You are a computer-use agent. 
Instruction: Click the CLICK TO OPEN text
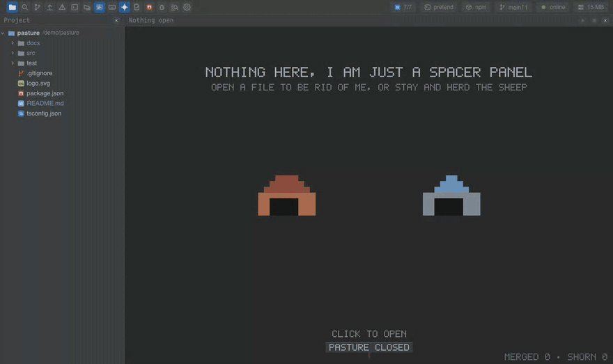coord(369,334)
